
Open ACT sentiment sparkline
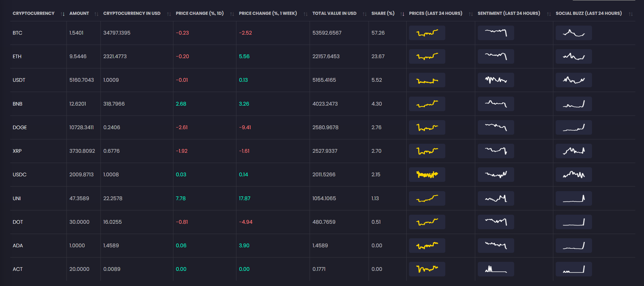point(496,269)
